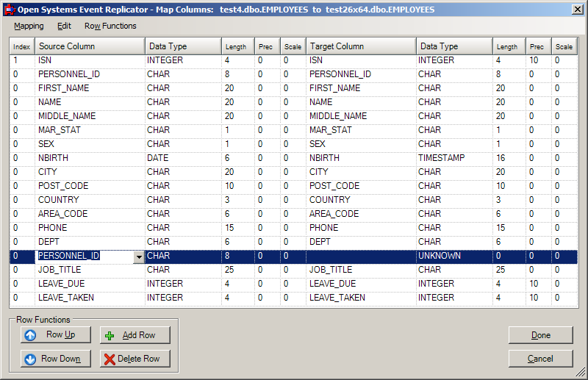The width and height of the screenshot is (588, 380).
Task: Click the application icon in the title bar
Action: pyautogui.click(x=10, y=10)
